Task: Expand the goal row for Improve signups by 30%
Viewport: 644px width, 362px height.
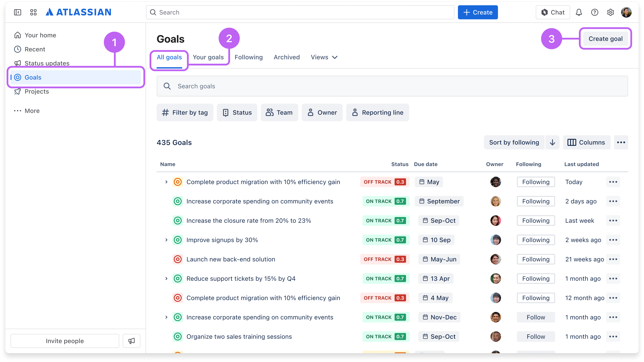Action: [x=166, y=240]
